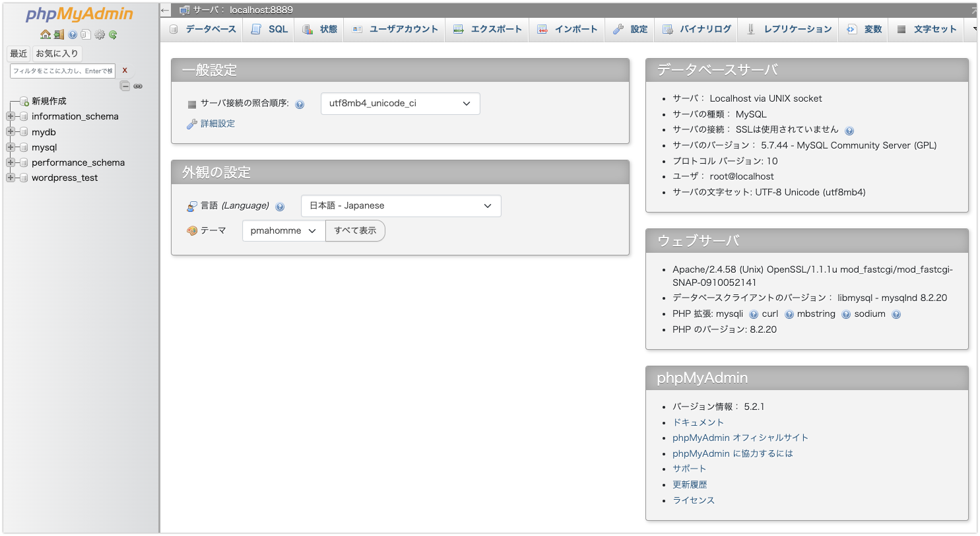Open the ライセンス link
The image size is (980, 536).
point(694,500)
